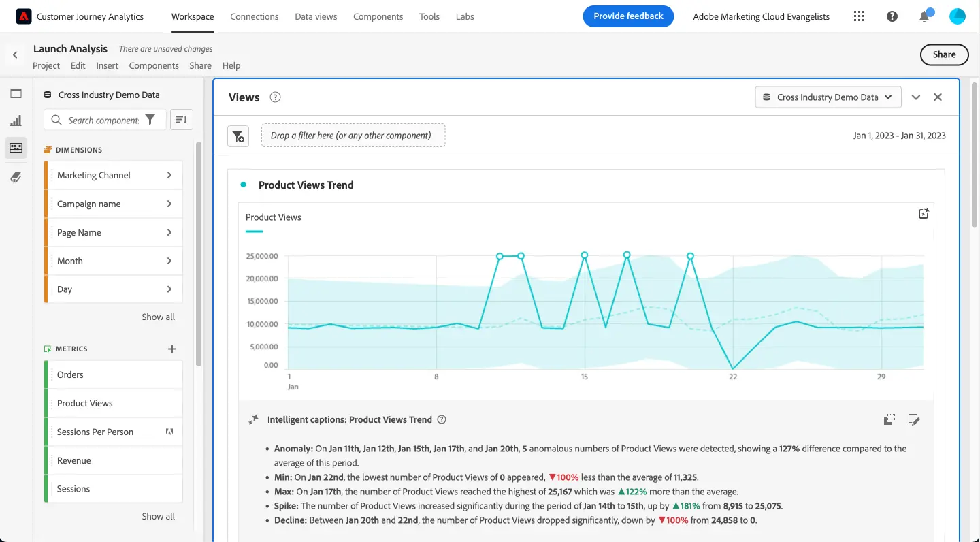
Task: Click the sort components icon beside search
Action: coord(181,119)
